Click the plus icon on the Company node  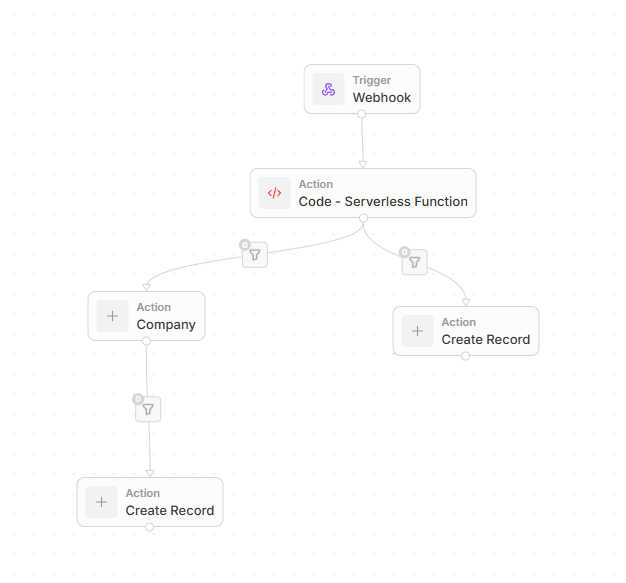[x=112, y=316]
